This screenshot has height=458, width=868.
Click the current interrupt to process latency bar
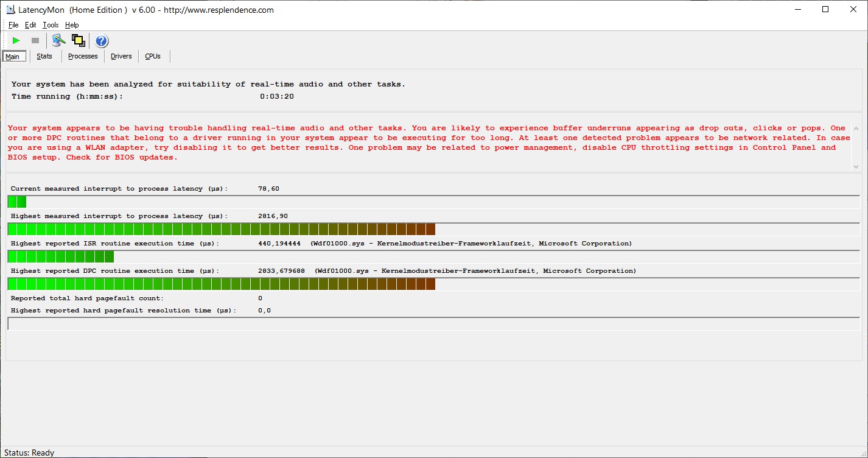[434, 202]
